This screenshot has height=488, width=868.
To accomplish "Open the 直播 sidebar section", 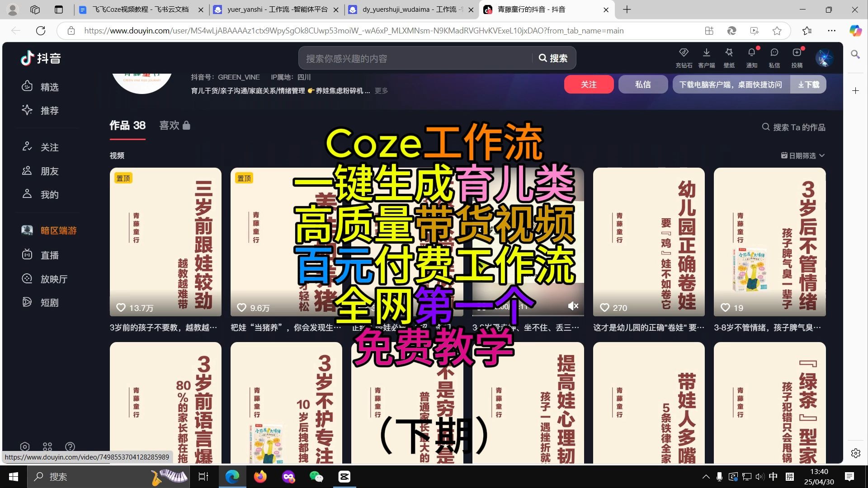I will (41, 255).
